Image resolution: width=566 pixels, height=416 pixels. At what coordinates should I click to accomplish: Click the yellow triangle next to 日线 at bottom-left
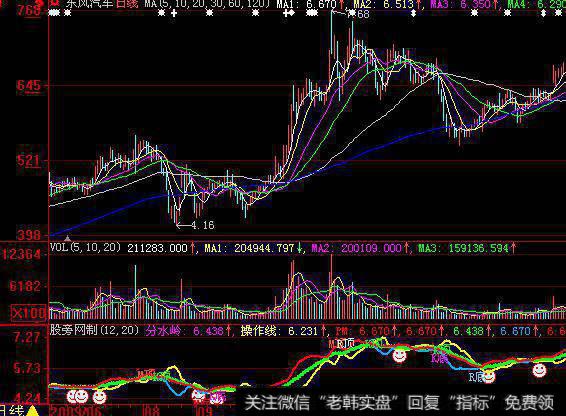pos(33,411)
